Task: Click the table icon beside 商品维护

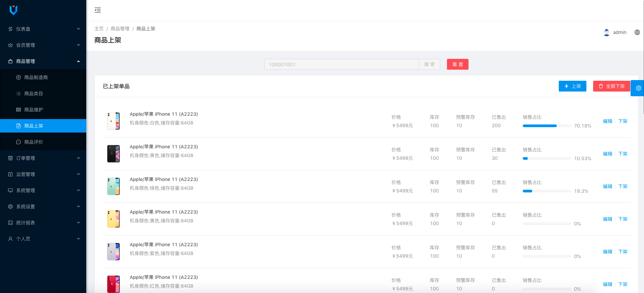Action: (x=19, y=110)
